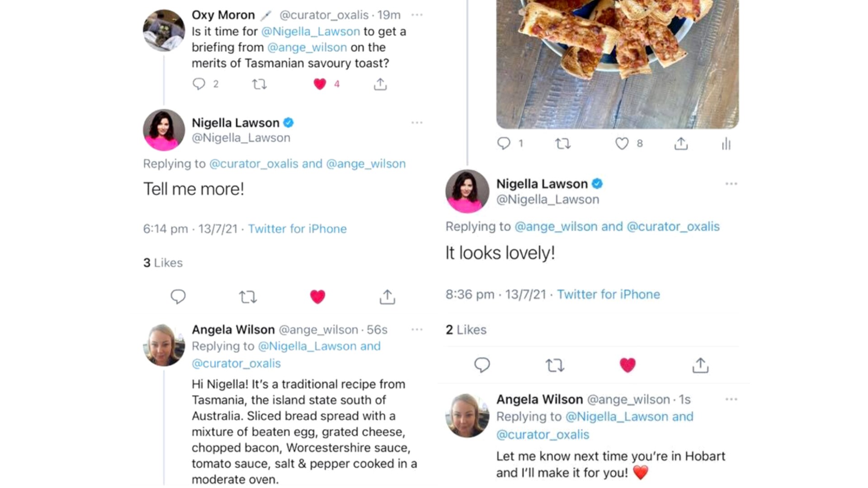This screenshot has height=488, width=868.
Task: Retweet Nigella's 'Tell me more!' tweet
Action: click(248, 296)
